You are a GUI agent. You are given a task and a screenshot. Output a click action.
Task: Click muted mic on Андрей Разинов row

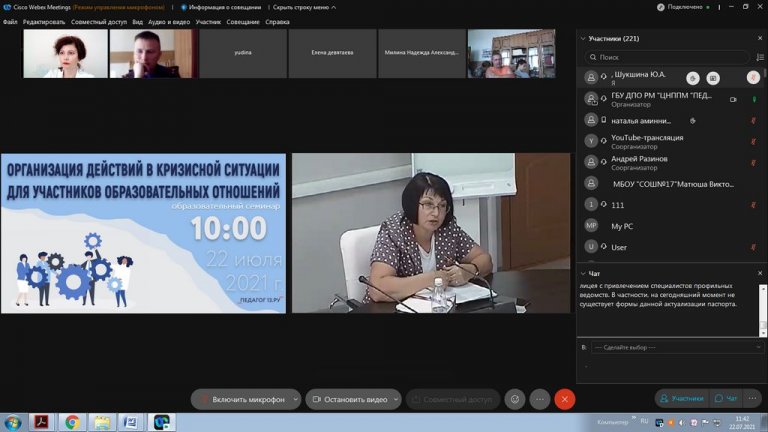[x=753, y=163]
